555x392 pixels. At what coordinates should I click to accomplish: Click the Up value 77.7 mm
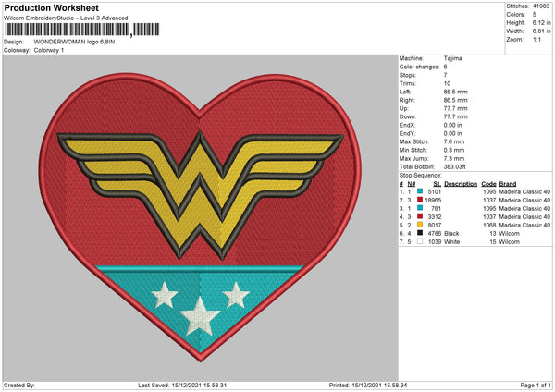455,108
